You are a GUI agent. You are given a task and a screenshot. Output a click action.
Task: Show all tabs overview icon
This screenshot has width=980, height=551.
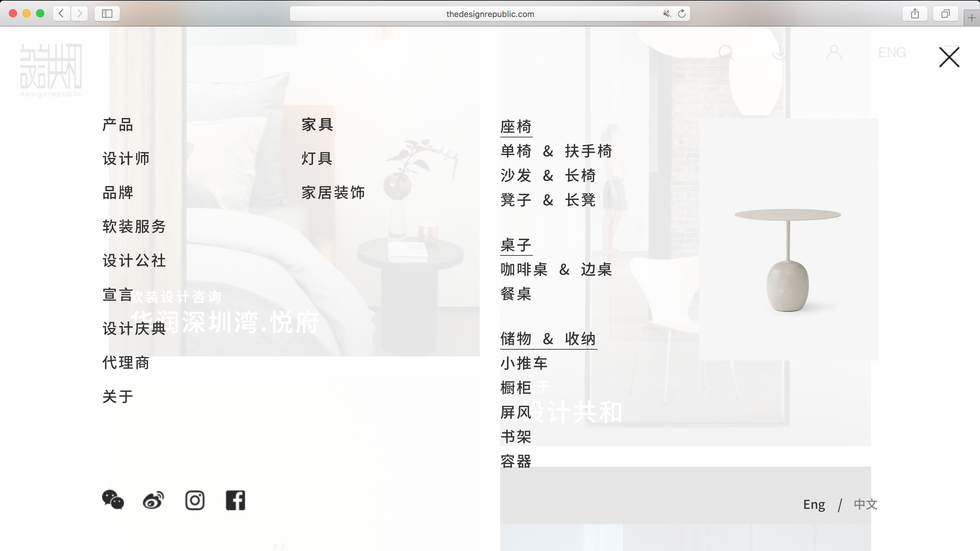(945, 14)
